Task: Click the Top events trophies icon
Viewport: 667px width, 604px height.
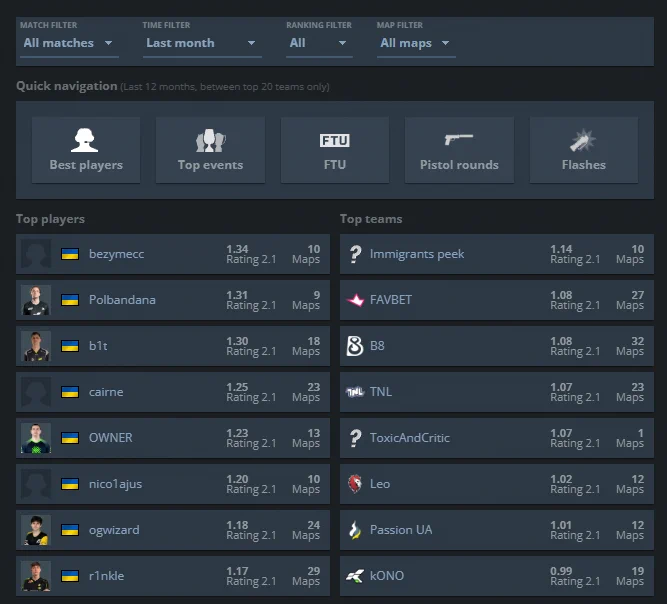Action: point(211,140)
